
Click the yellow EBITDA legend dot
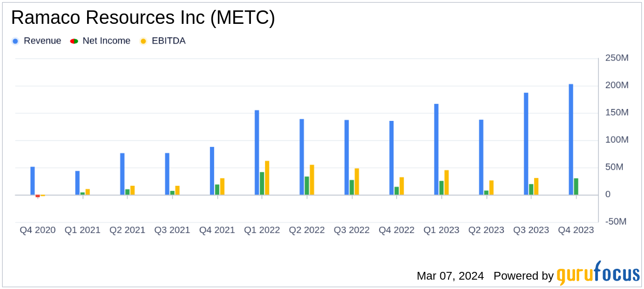(x=143, y=41)
